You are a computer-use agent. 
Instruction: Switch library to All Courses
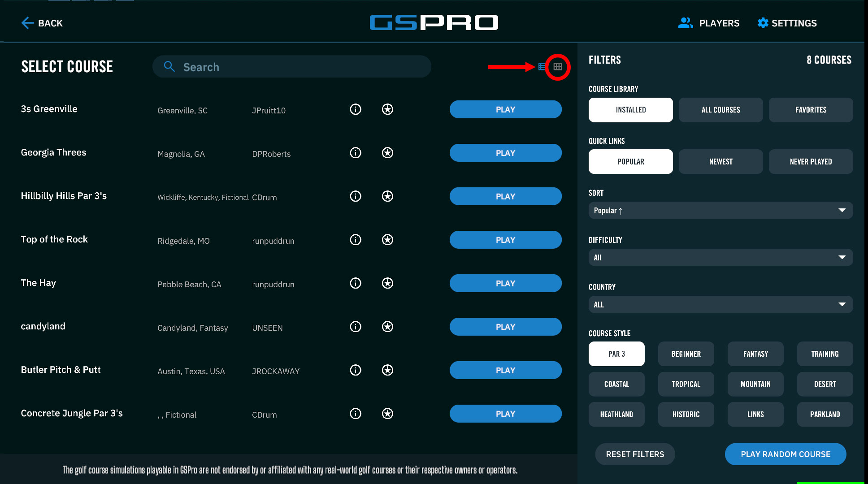point(720,110)
